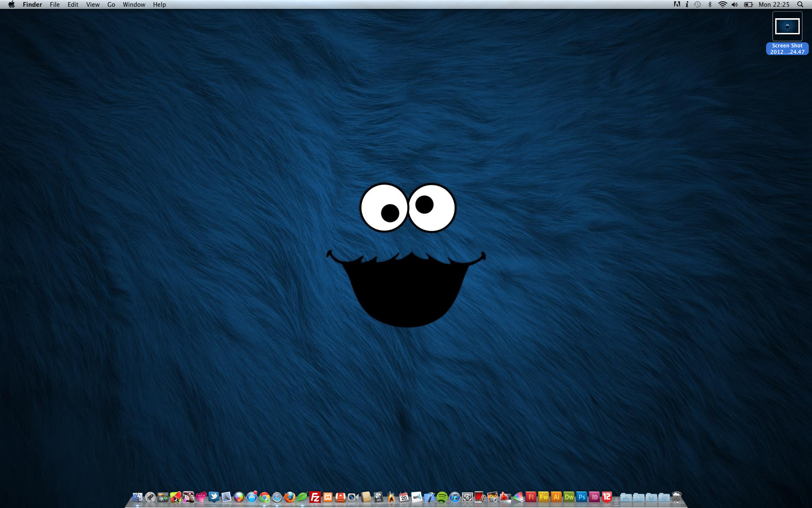Open the Wunderkit red star icon
Screen dimensions: 812x508
click(340, 497)
